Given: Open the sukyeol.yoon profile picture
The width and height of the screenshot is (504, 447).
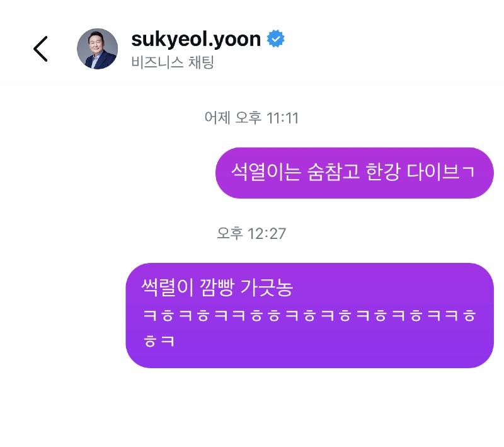Looking at the screenshot, I should pos(98,49).
